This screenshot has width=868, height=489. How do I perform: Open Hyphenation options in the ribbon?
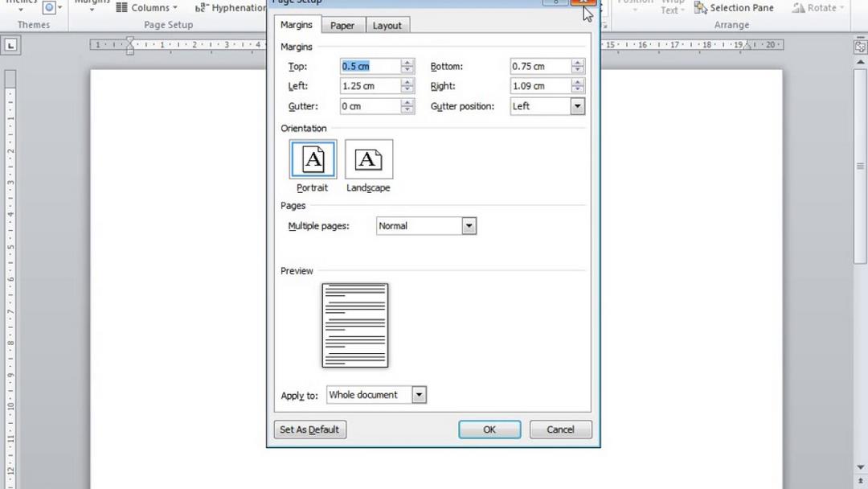(x=231, y=8)
